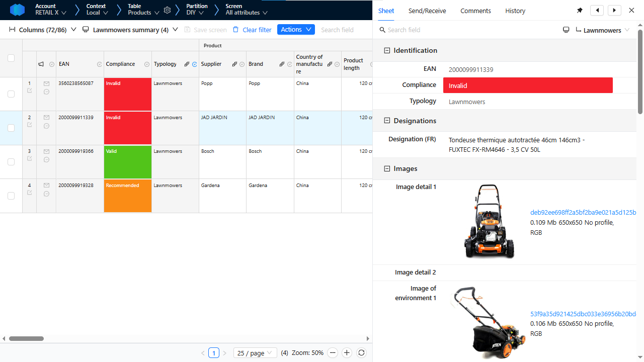Click the monitor icon beside Lawnmowers selector
Image resolution: width=644 pixels, height=362 pixels.
coord(566,29)
